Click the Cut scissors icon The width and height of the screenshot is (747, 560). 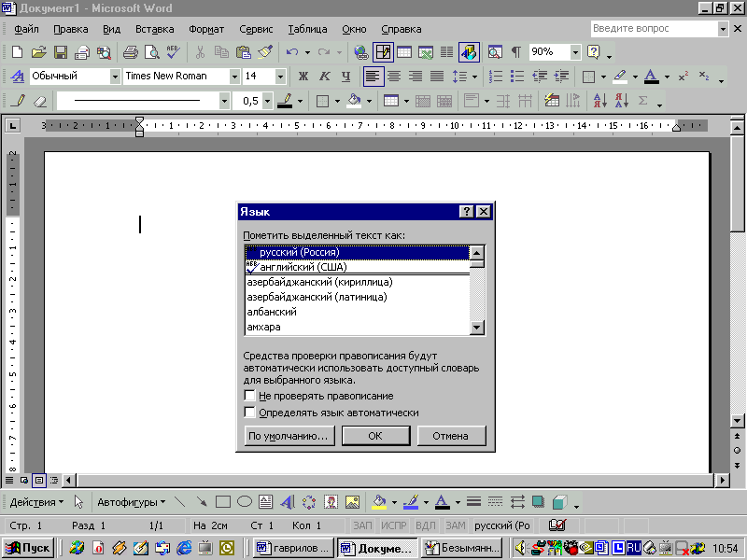pos(200,52)
